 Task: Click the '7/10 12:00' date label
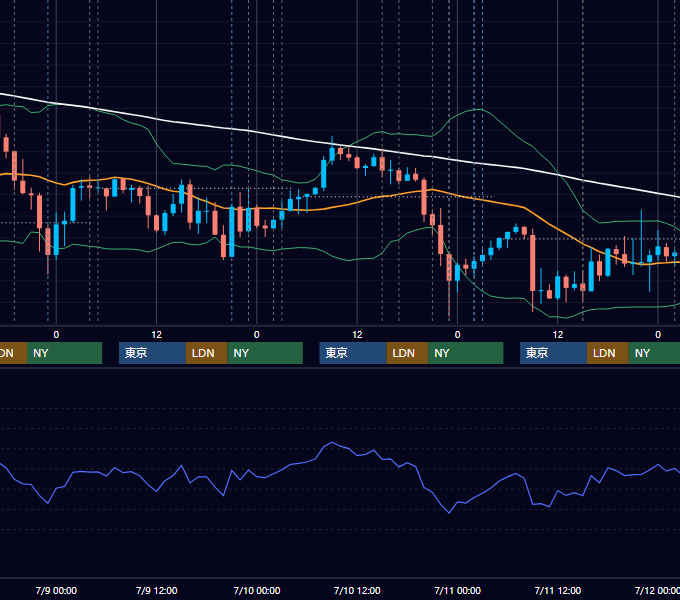coord(357,590)
